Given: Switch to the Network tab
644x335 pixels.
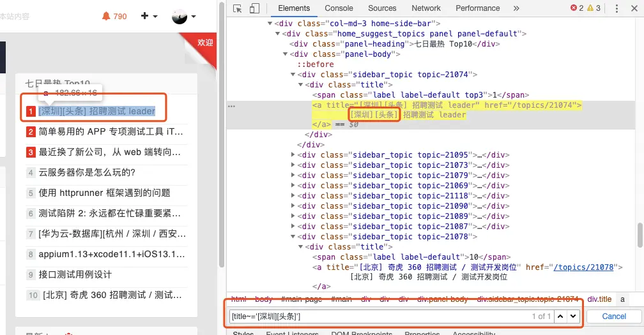Looking at the screenshot, I should click(x=426, y=8).
